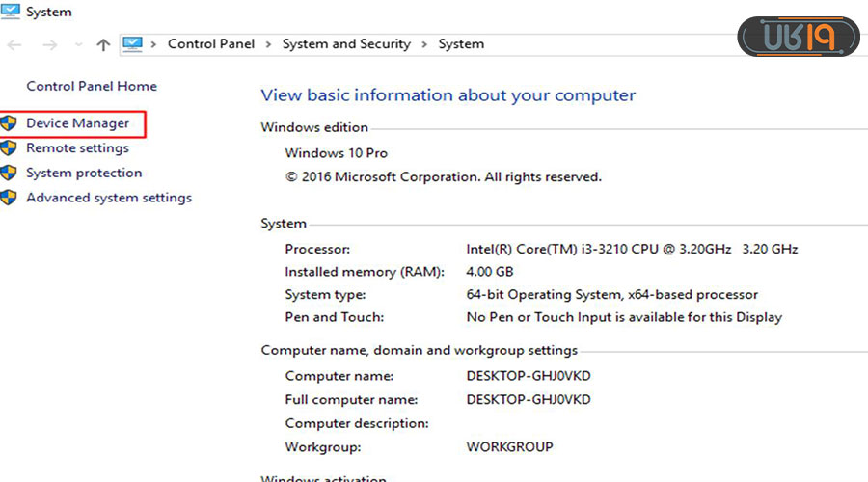
Task: Click the Back arrow navigation button
Action: [x=14, y=45]
